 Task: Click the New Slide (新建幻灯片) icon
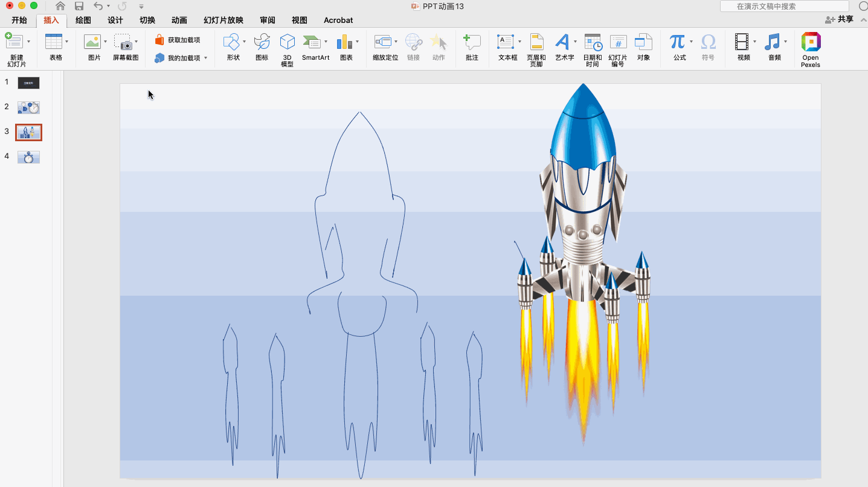(13, 42)
